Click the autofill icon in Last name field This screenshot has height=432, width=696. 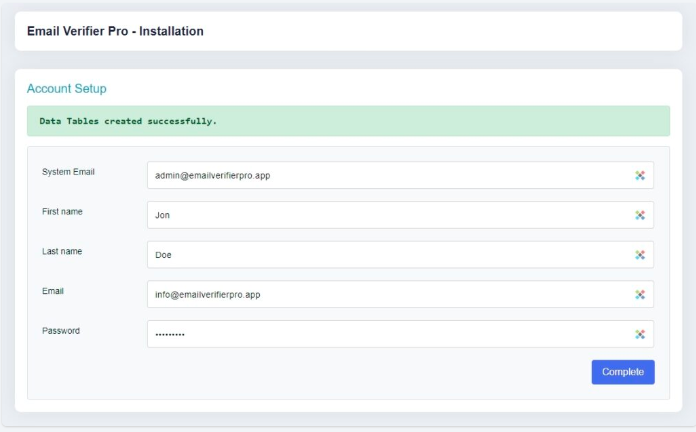[x=640, y=255]
